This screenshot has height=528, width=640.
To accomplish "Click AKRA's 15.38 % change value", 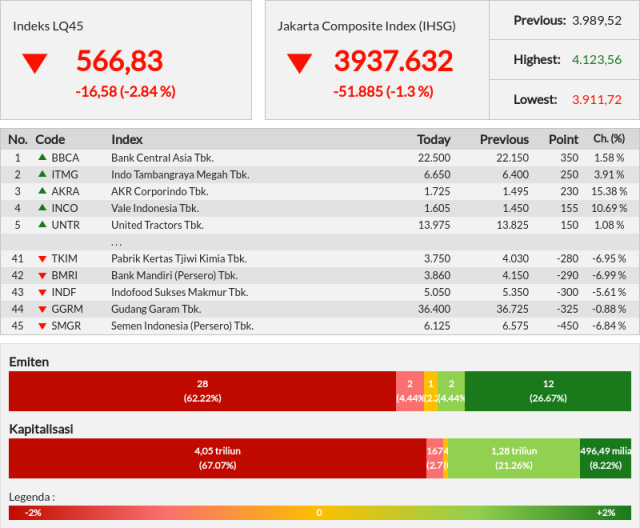I will (x=609, y=191).
